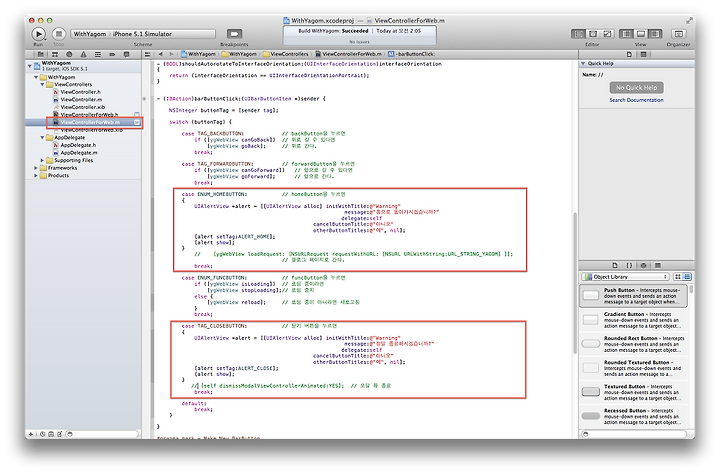Viewport: 720px width, 474px height.
Task: Switch library to list view
Action: pyautogui.click(x=687, y=276)
